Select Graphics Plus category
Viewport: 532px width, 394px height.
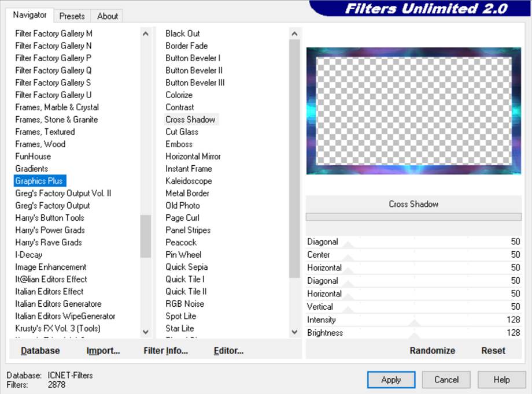39,181
